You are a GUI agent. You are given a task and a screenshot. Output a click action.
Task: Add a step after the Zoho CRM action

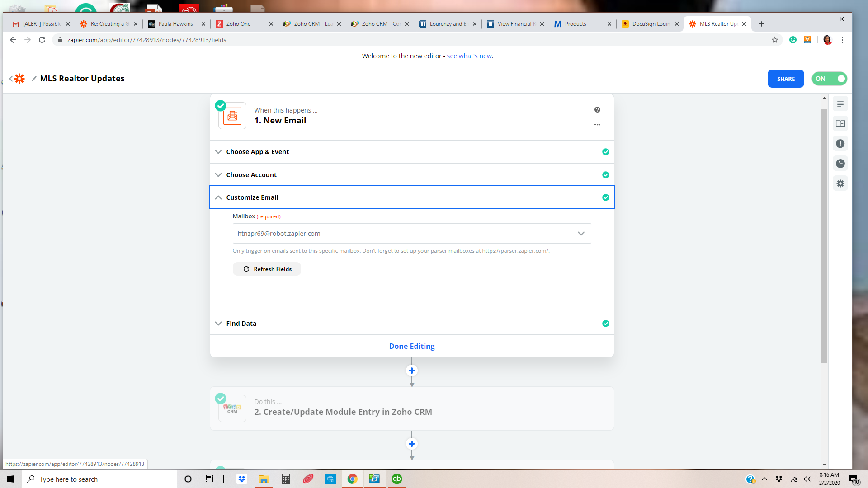[x=412, y=444]
